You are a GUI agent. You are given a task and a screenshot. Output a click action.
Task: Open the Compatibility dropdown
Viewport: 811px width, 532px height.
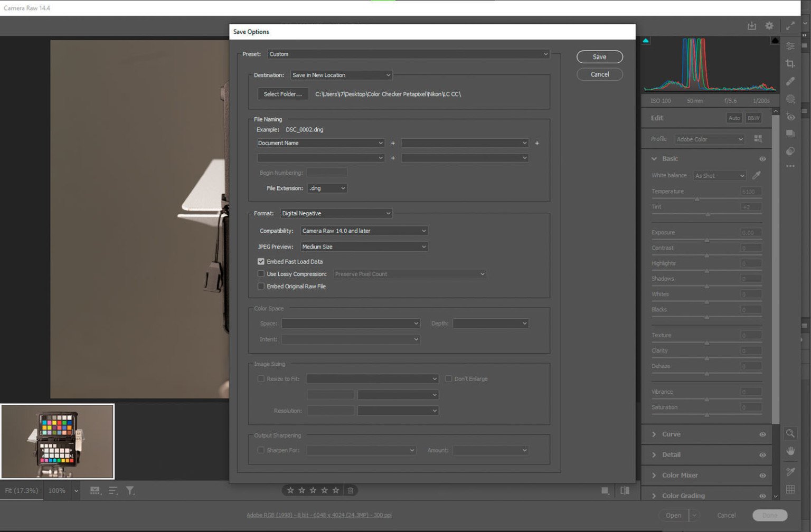(x=363, y=231)
